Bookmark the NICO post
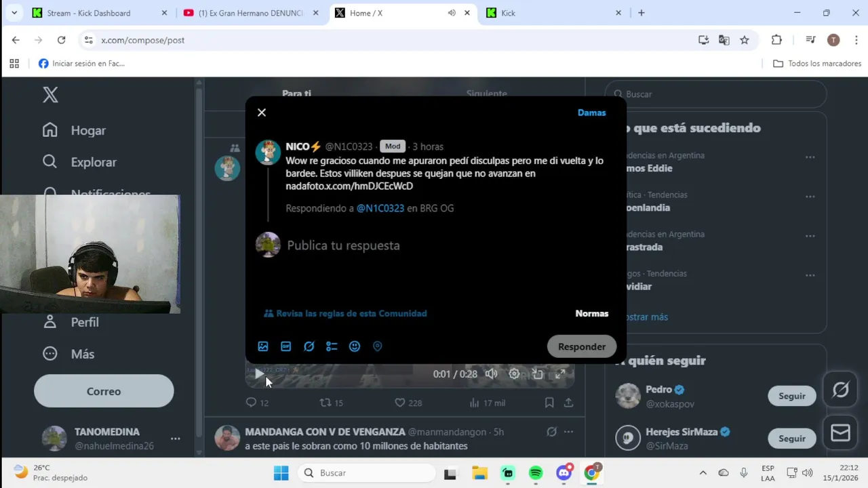868x488 pixels. pos(549,403)
